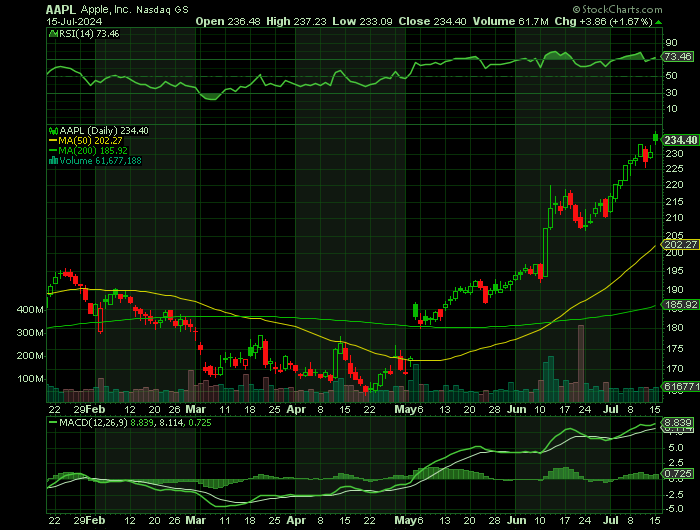The width and height of the screenshot is (700, 530).
Task: Click the 'MACD(12,26,9)' indicator label
Action: coord(93,422)
